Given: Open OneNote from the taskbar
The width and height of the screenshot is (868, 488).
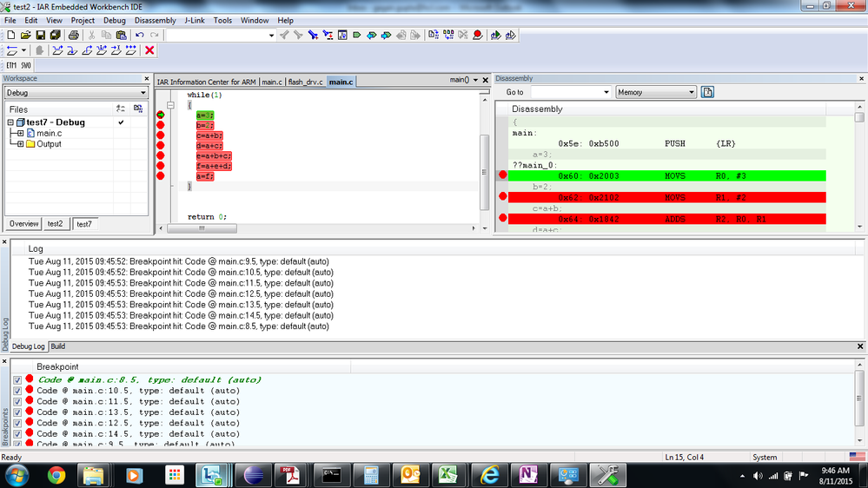Looking at the screenshot, I should coord(527,475).
